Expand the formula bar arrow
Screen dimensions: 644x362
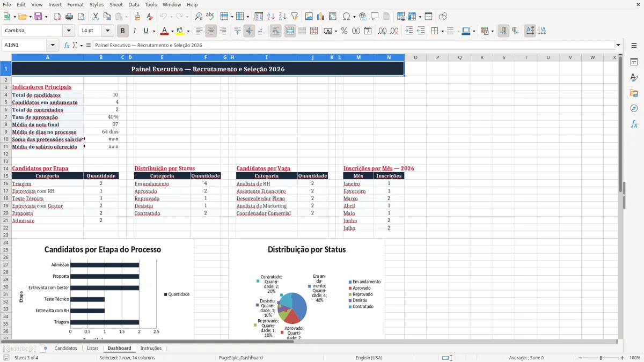pyautogui.click(x=618, y=46)
